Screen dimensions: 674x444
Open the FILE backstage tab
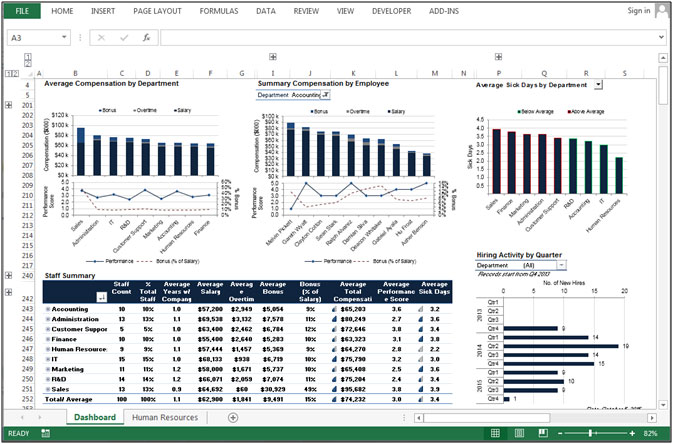(22, 11)
